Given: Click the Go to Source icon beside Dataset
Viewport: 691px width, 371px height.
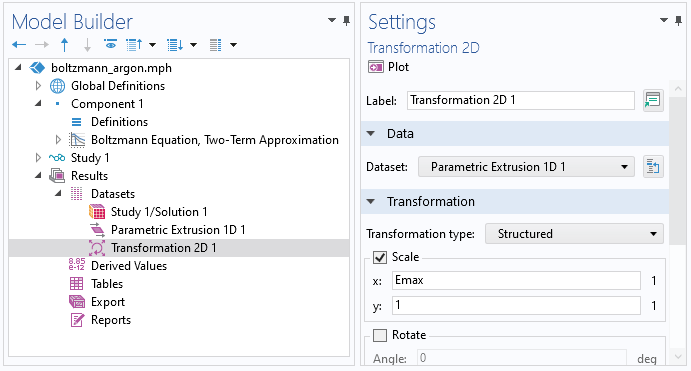Looking at the screenshot, I should coord(653,167).
